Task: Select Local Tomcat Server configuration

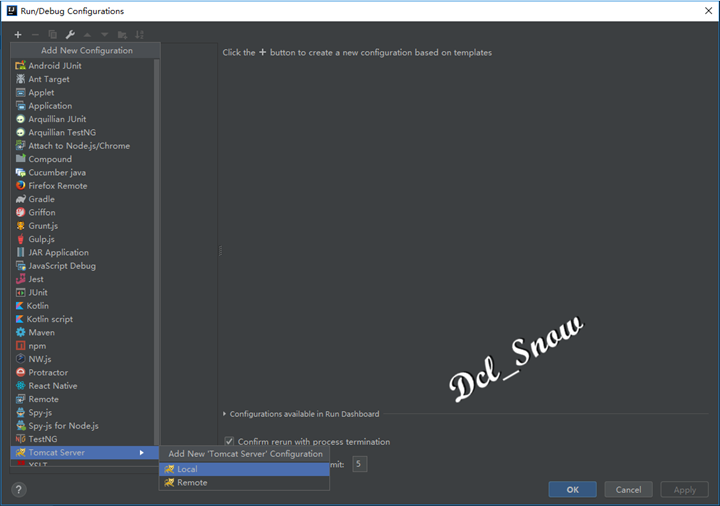Action: pos(244,469)
